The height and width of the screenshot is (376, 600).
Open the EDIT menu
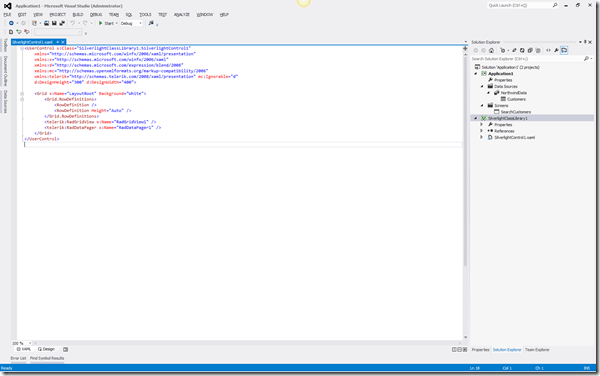click(22, 15)
